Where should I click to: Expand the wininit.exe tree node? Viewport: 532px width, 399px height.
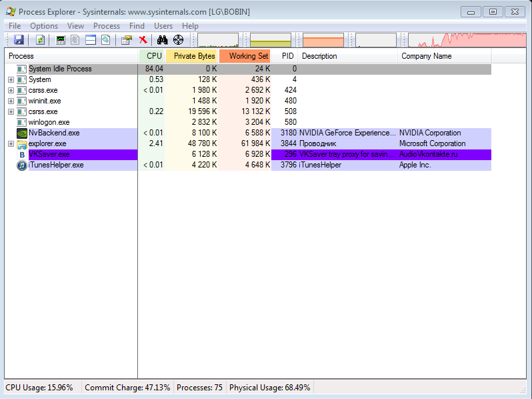click(11, 101)
